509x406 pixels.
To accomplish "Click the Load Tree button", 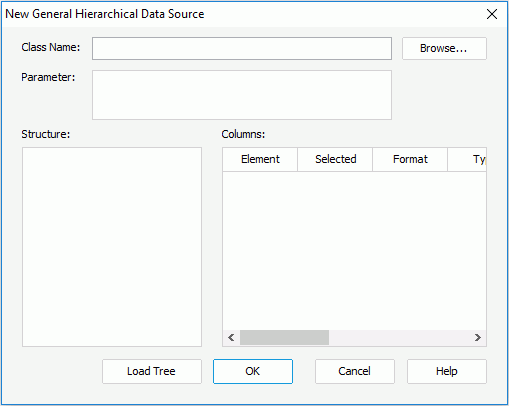I will (x=152, y=371).
